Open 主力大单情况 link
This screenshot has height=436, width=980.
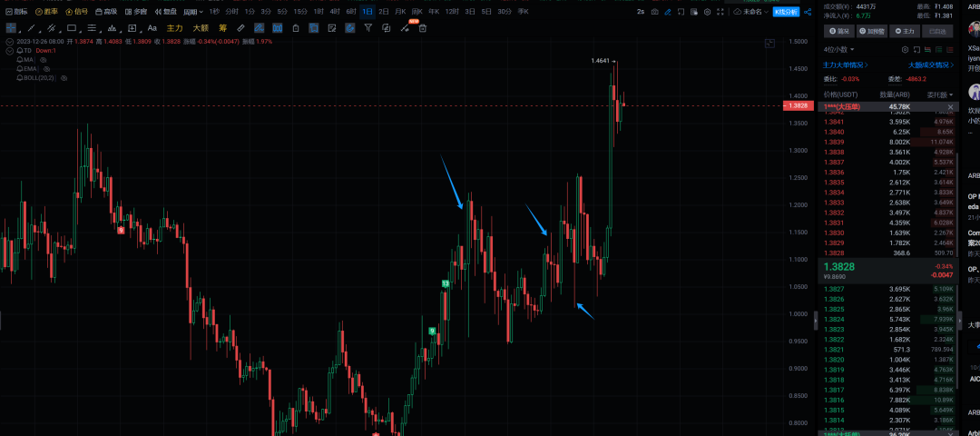(846, 64)
